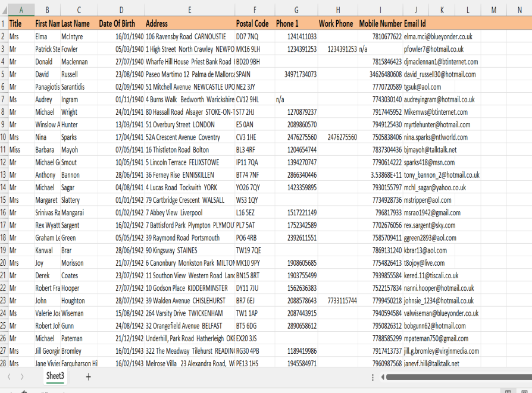Select column D header
532x393 pixels.
pyautogui.click(x=121, y=10)
